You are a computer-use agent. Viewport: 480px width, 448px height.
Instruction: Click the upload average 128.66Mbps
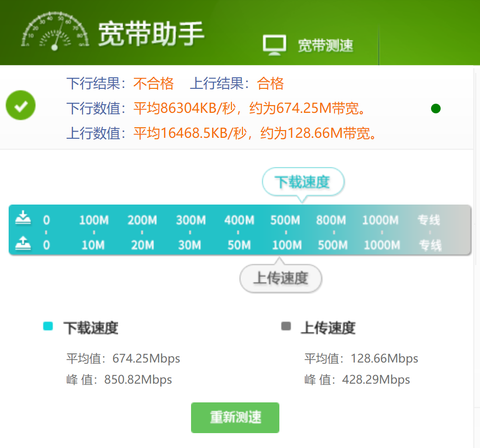tap(384, 359)
